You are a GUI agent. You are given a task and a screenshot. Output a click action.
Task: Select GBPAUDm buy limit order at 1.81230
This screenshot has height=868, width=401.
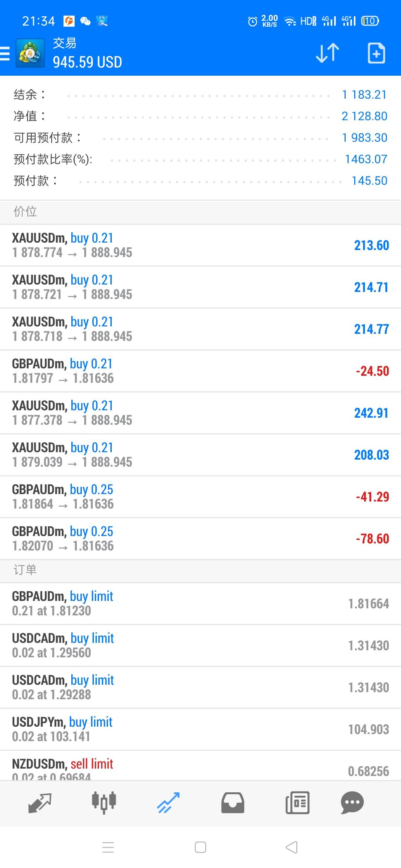point(200,604)
